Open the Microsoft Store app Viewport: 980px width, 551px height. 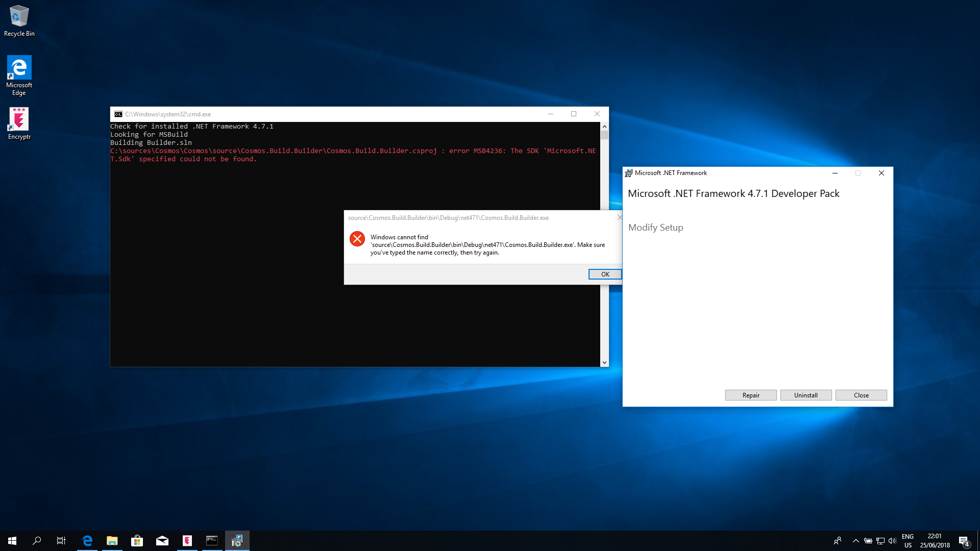[137, 540]
